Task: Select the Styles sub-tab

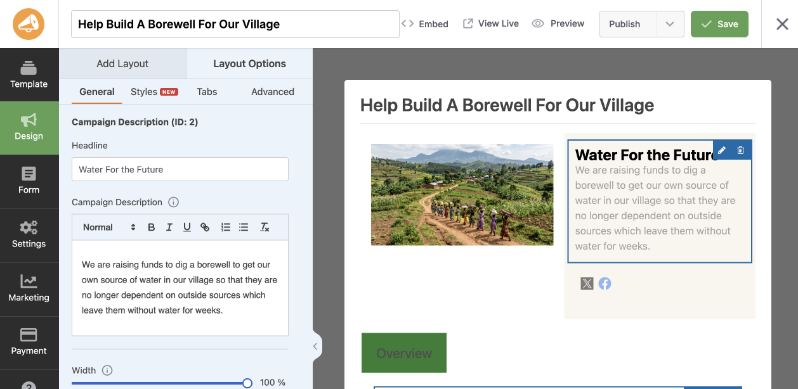Action: tap(154, 92)
